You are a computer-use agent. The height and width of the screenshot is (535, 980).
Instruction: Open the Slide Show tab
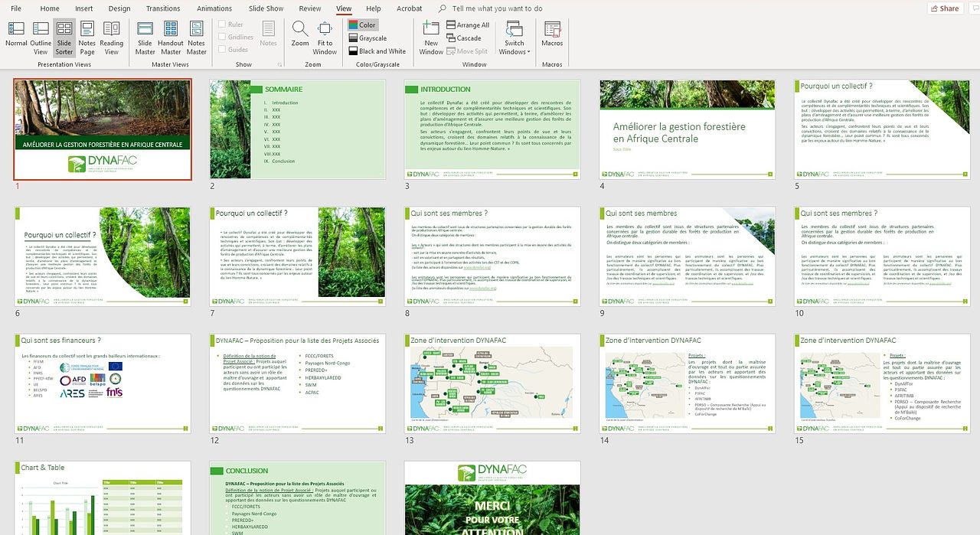(266, 8)
